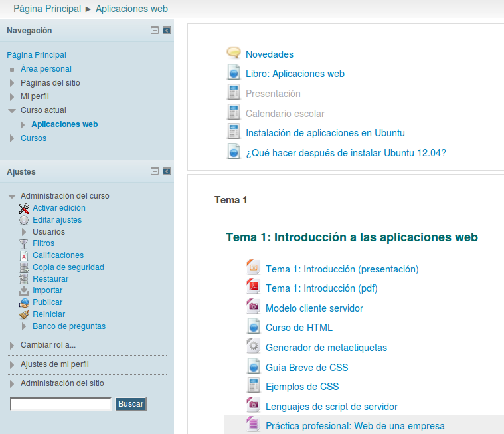Dock the Navegación block to the side

[167, 31]
